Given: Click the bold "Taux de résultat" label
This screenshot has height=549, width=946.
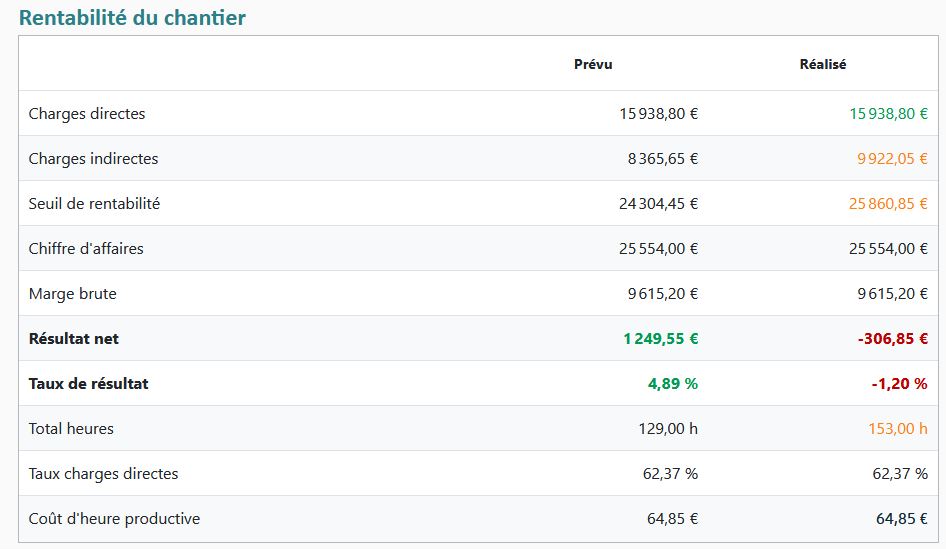Looking at the screenshot, I should click(88, 384).
